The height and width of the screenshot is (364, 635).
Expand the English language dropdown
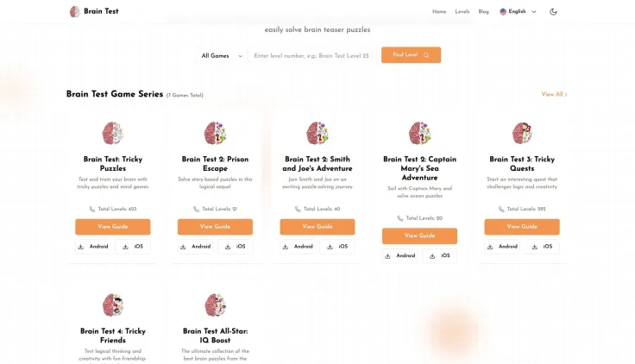coord(518,12)
